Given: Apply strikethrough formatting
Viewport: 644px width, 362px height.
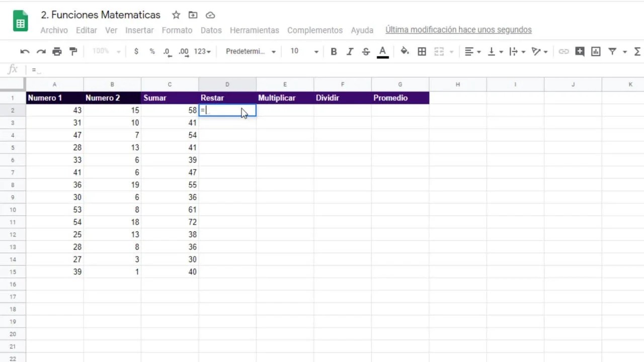Looking at the screenshot, I should click(x=366, y=51).
